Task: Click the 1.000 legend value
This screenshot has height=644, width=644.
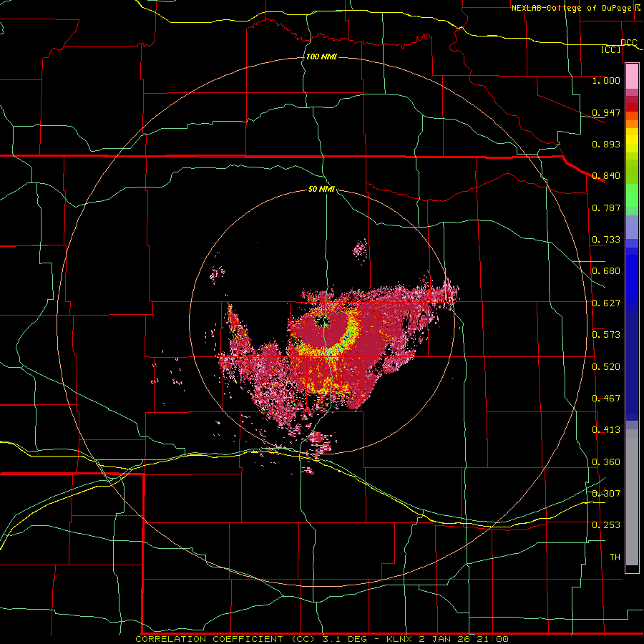Action: [x=606, y=80]
